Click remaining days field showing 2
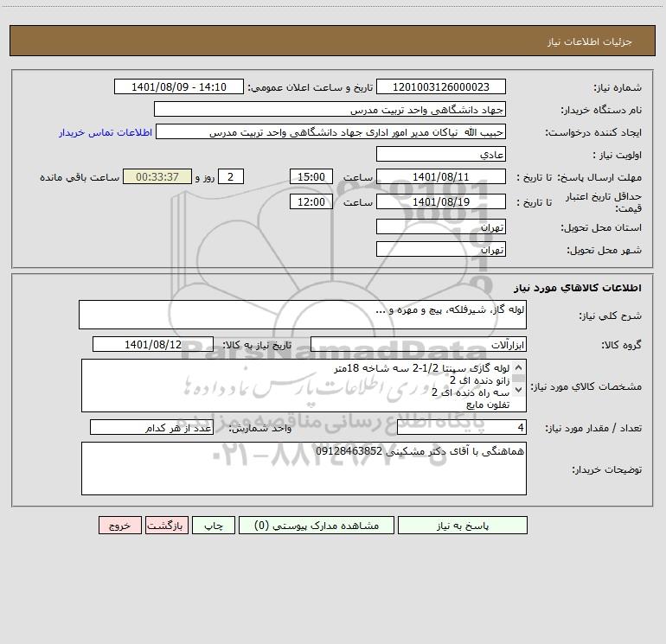666x644 pixels. pyautogui.click(x=231, y=176)
